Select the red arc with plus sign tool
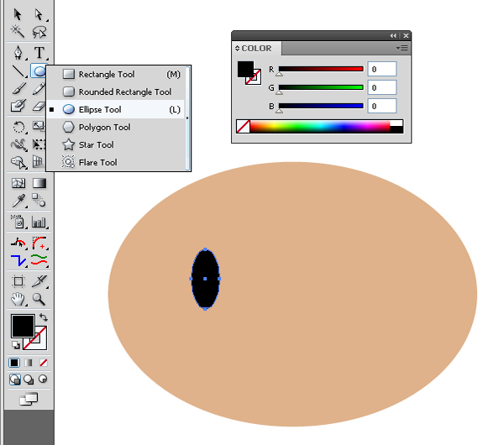The image size is (504, 445). pyautogui.click(x=39, y=243)
